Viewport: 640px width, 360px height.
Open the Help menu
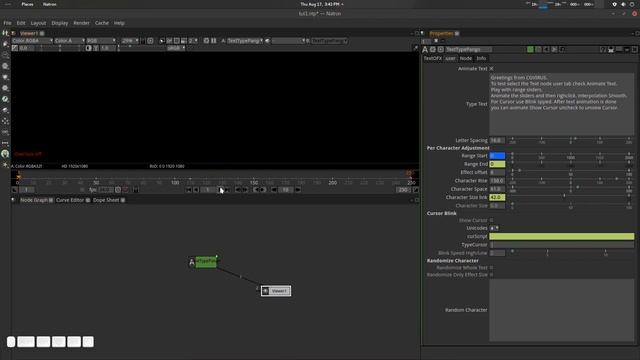[x=119, y=23]
